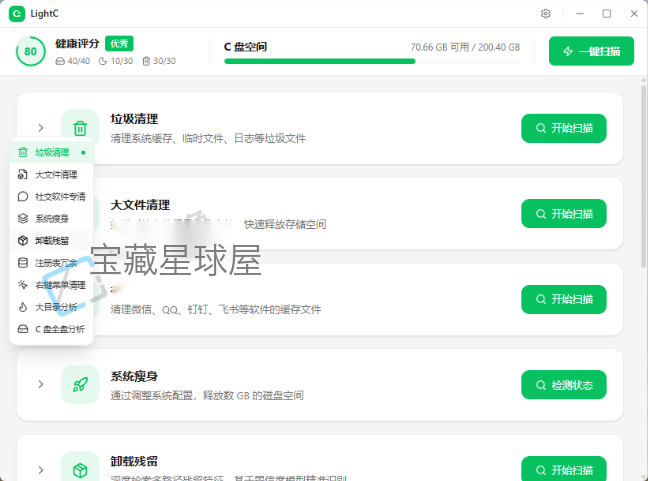Click the clock score icon beside 10/30
648x481 pixels.
tap(103, 61)
